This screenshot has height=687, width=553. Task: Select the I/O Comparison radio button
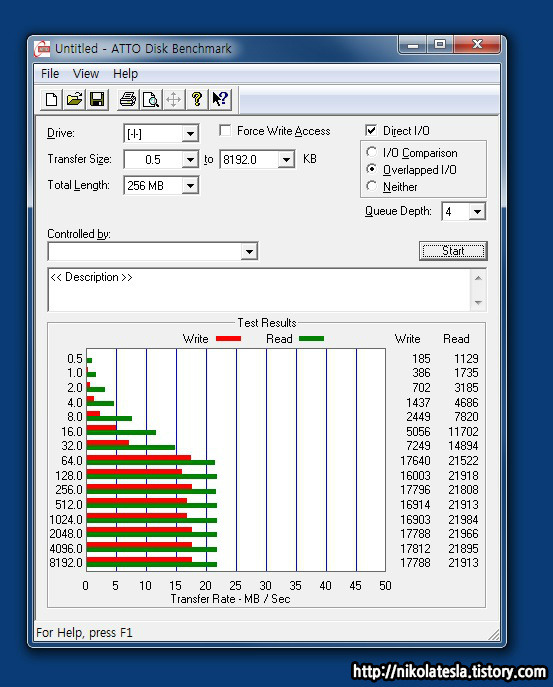tap(372, 152)
